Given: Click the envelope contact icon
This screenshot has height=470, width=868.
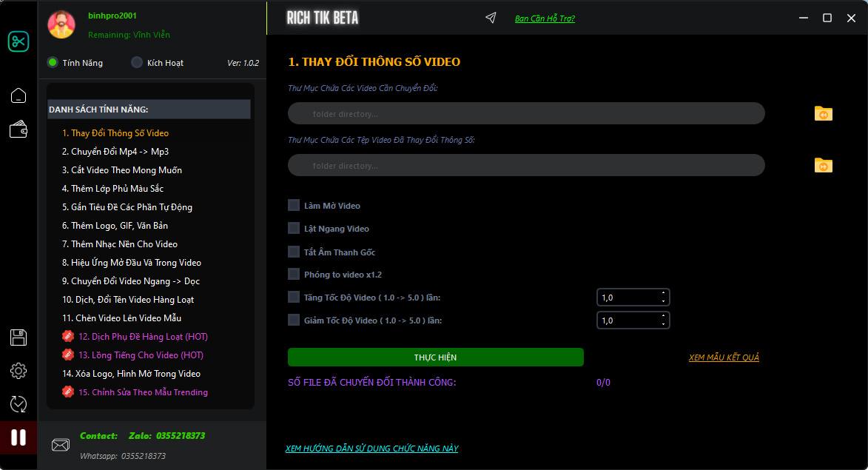Looking at the screenshot, I should tap(61, 445).
